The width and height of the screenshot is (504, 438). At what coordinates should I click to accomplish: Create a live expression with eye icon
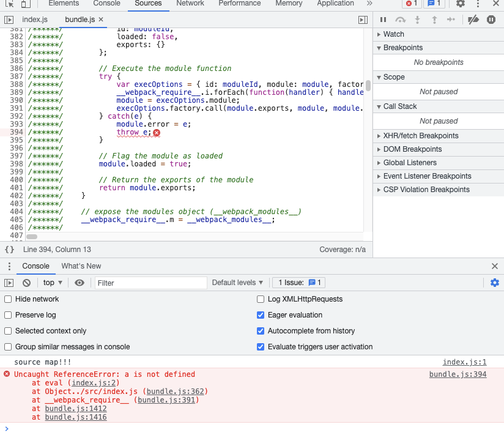[x=80, y=283]
